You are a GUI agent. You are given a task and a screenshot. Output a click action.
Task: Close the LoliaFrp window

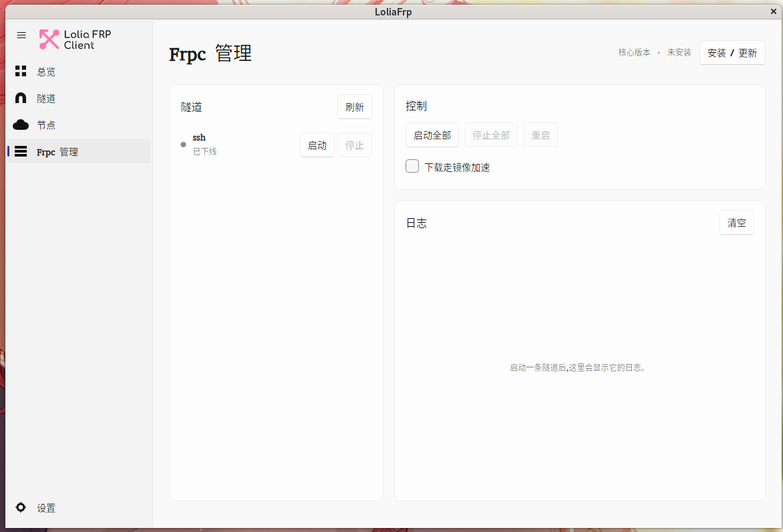[x=774, y=11]
